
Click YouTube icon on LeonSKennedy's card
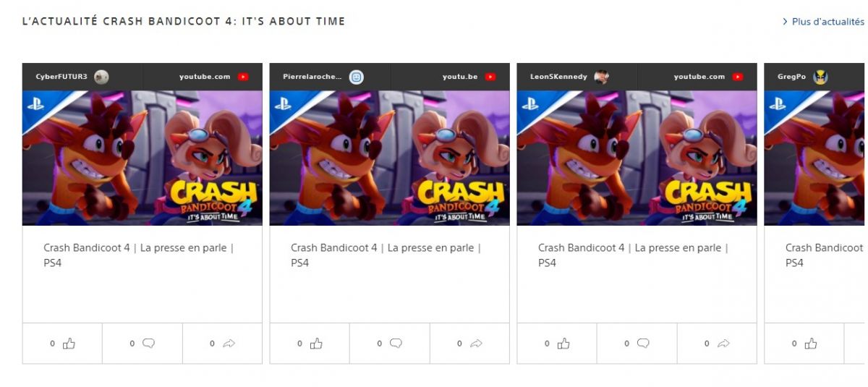coord(738,77)
